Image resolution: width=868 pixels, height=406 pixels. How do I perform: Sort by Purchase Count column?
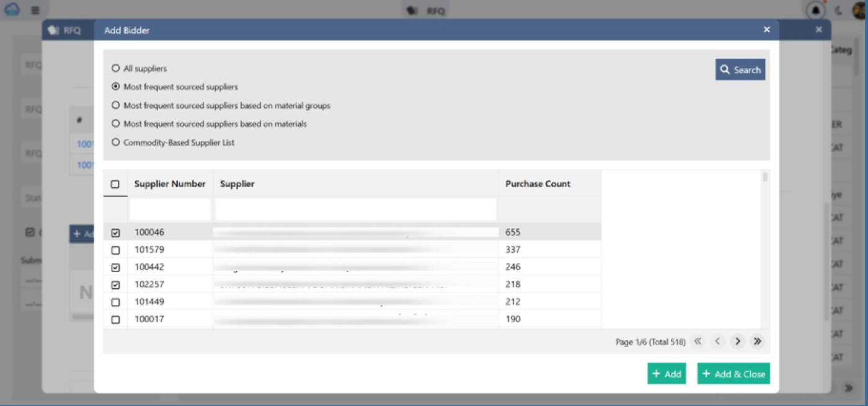tap(550, 184)
